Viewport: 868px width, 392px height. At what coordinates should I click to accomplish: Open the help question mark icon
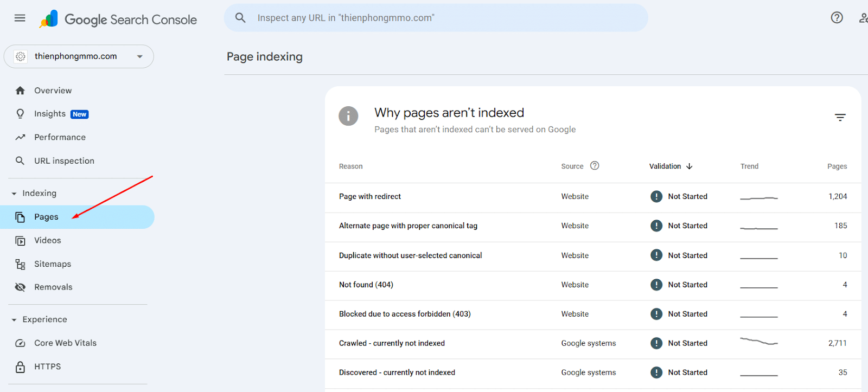[x=837, y=18]
